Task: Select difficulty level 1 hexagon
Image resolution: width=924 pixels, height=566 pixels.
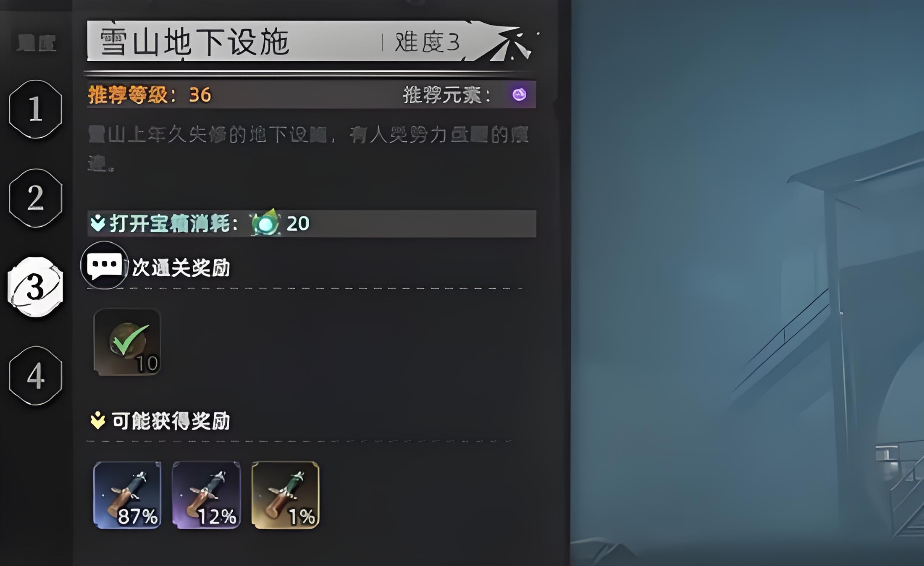Action: click(x=36, y=109)
